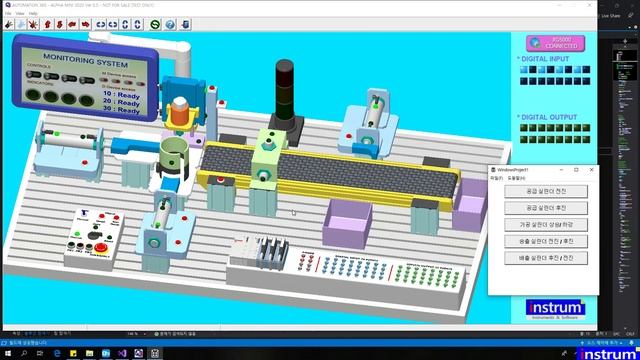Screen dimensions: 640x360
Task: Open the File menu in Automation window
Action: pyautogui.click(x=8, y=13)
